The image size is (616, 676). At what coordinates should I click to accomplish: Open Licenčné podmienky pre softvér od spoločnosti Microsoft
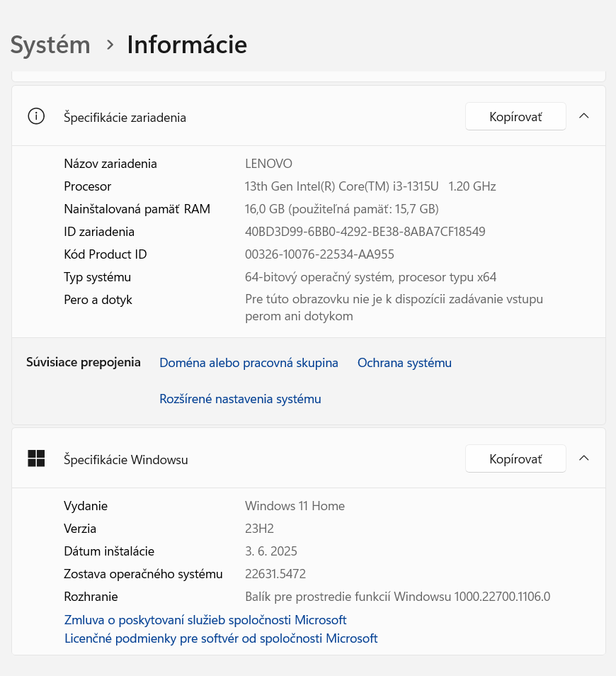(x=221, y=638)
